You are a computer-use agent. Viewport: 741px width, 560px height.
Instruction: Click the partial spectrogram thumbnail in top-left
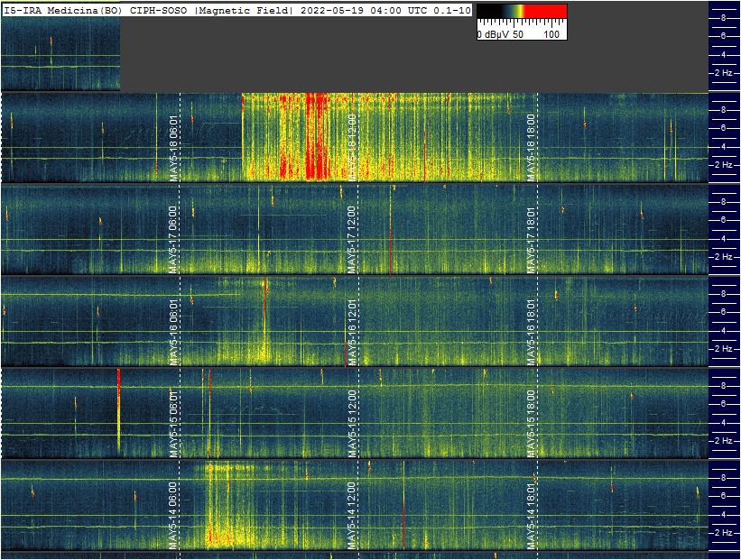[x=60, y=54]
